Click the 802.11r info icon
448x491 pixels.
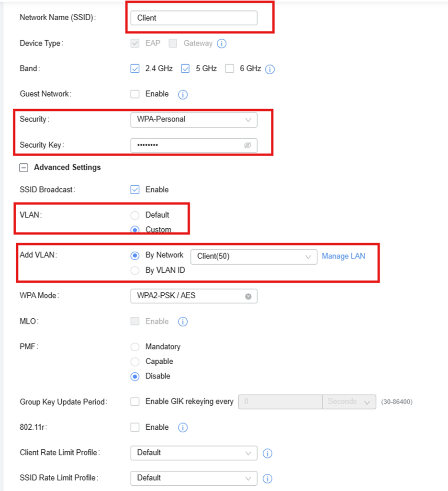pyautogui.click(x=183, y=427)
